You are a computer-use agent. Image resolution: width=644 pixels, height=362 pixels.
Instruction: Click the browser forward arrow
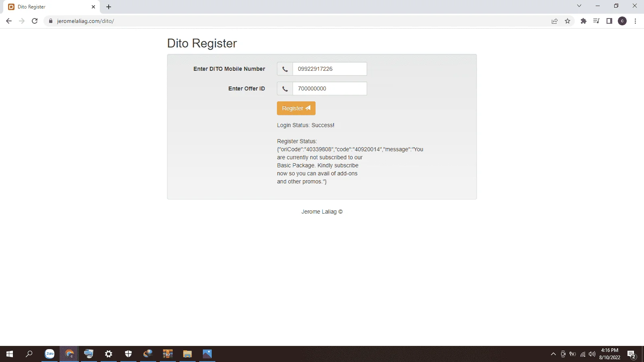22,21
